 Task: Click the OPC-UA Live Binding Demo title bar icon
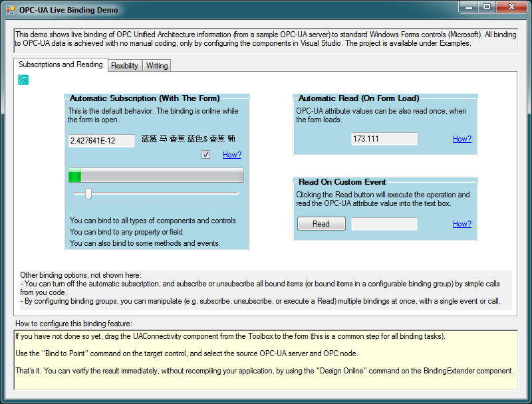click(9, 9)
